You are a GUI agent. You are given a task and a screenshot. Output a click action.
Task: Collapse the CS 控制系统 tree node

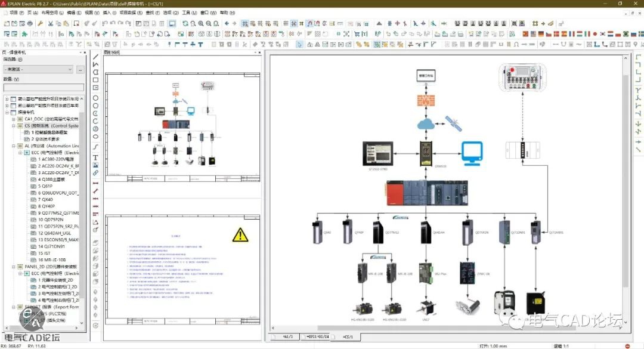(x=13, y=126)
